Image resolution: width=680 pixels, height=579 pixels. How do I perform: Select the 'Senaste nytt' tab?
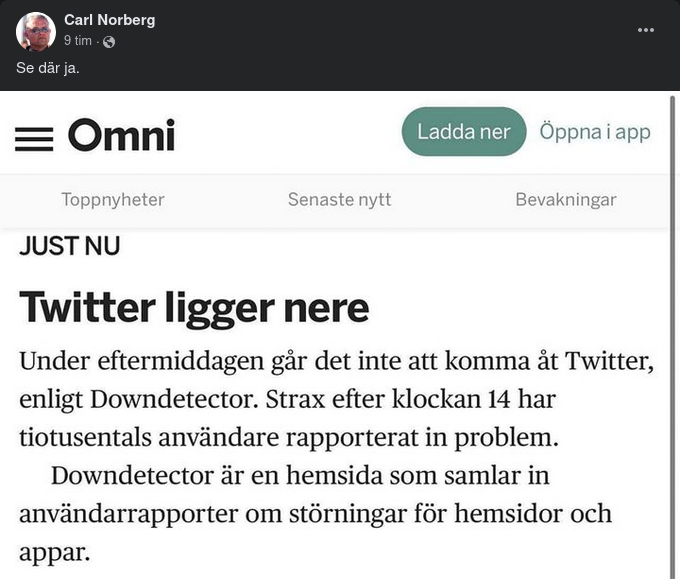click(x=339, y=199)
